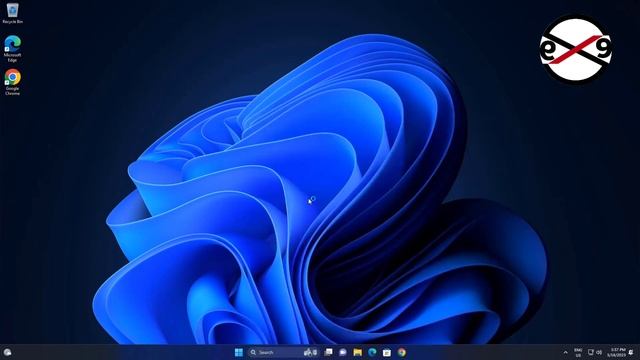Launch Google Chrome from the taskbar

pos(402,352)
